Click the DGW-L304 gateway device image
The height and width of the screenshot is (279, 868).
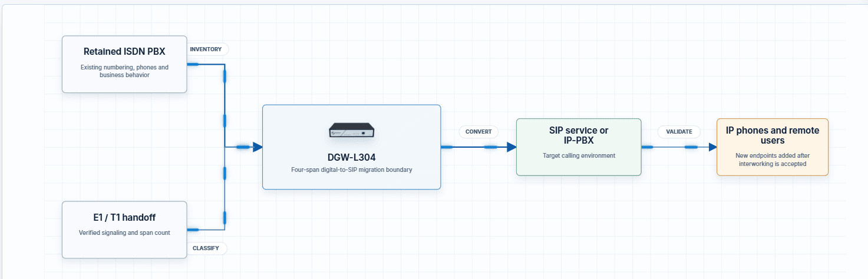pyautogui.click(x=352, y=131)
